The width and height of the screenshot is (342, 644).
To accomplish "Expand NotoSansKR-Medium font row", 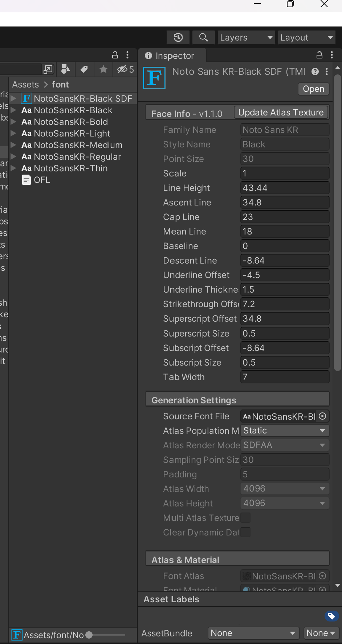I will pos(13,145).
